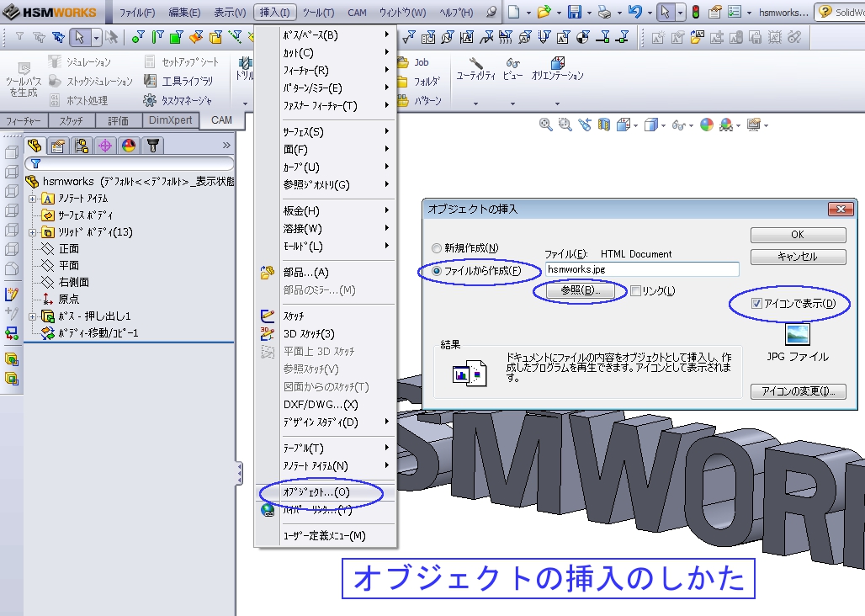Switch to the ConfigurationManager tab icon
Screen dimensions: 865x616
point(82,146)
